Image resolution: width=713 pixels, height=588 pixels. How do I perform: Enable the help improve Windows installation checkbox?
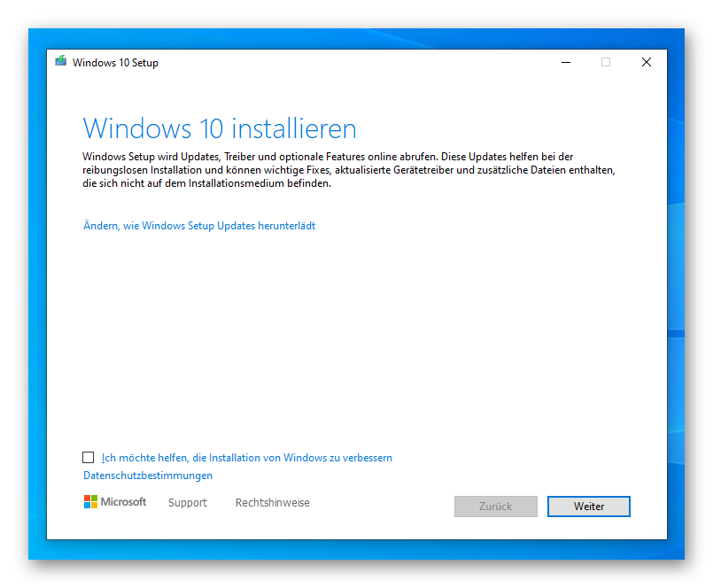coord(89,458)
